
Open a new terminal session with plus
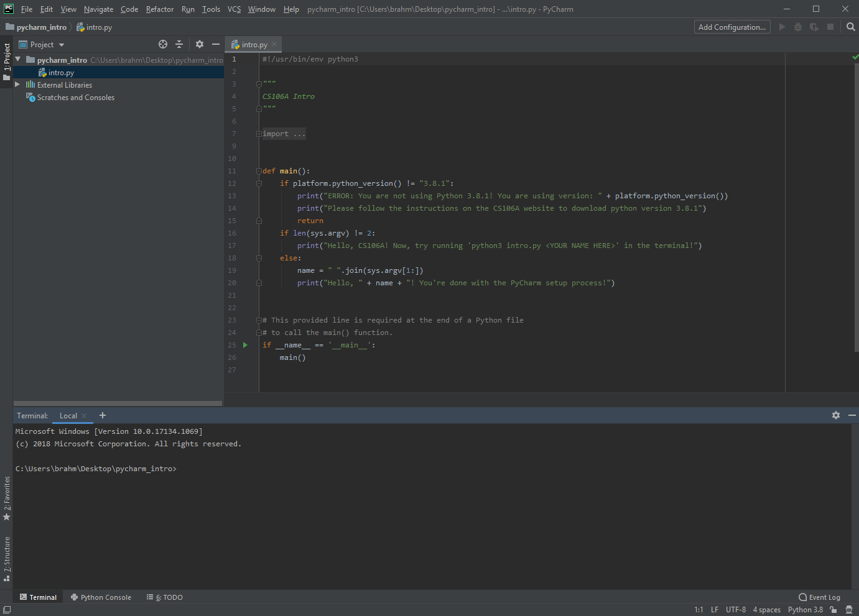(x=103, y=415)
